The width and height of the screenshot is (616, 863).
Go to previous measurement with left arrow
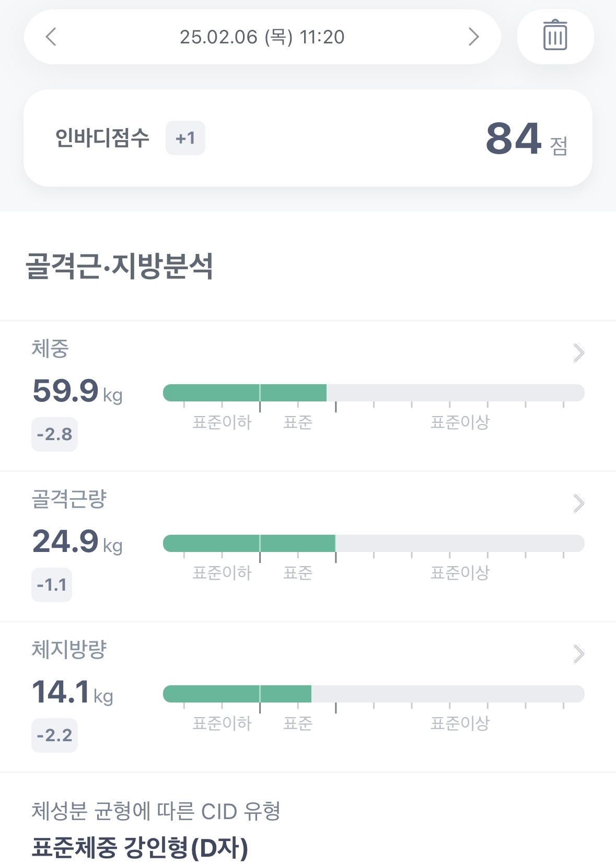coord(51,37)
